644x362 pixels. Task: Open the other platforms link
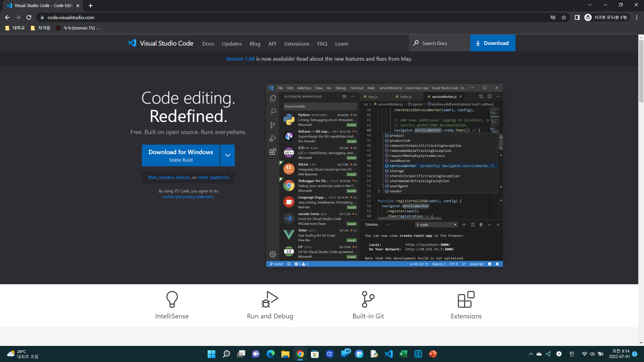[213, 177]
